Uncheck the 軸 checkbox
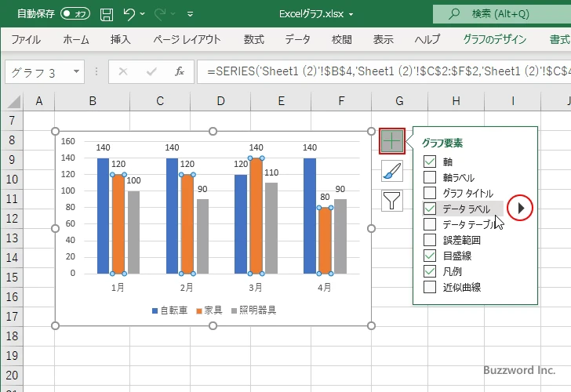 430,162
